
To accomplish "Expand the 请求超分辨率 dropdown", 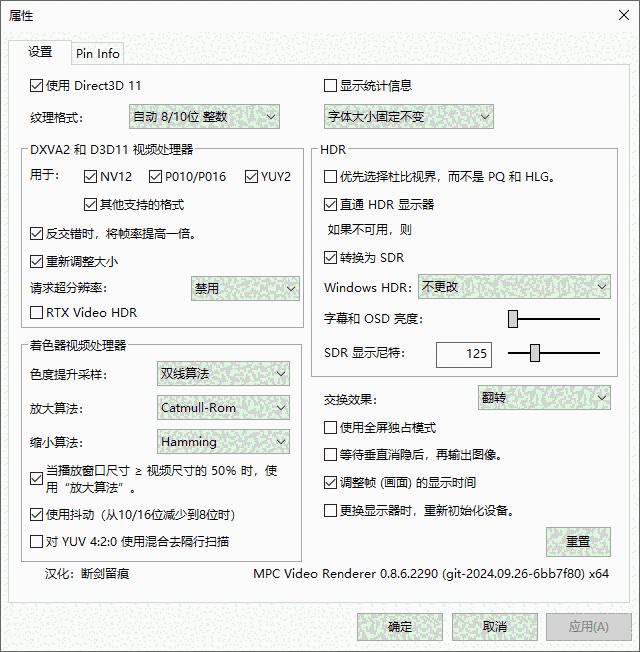I will [245, 289].
